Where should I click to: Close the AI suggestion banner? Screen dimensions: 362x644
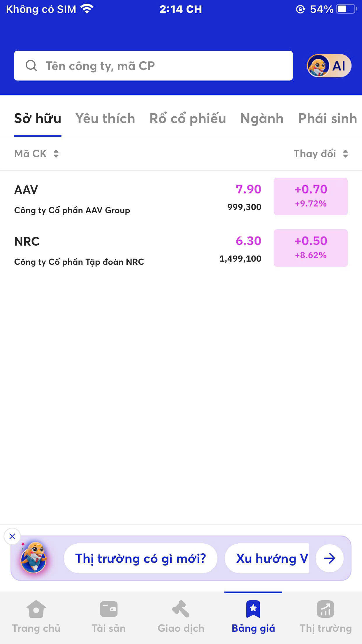coord(12,536)
